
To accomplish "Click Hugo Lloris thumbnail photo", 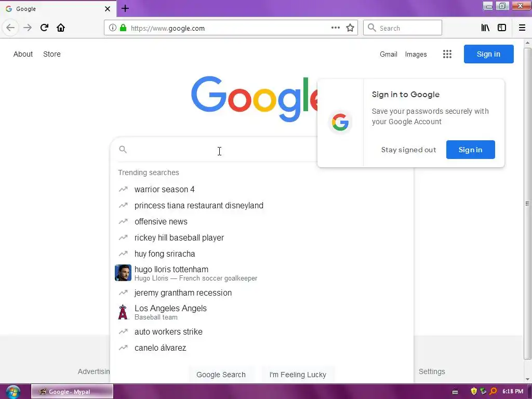I will coord(123,273).
